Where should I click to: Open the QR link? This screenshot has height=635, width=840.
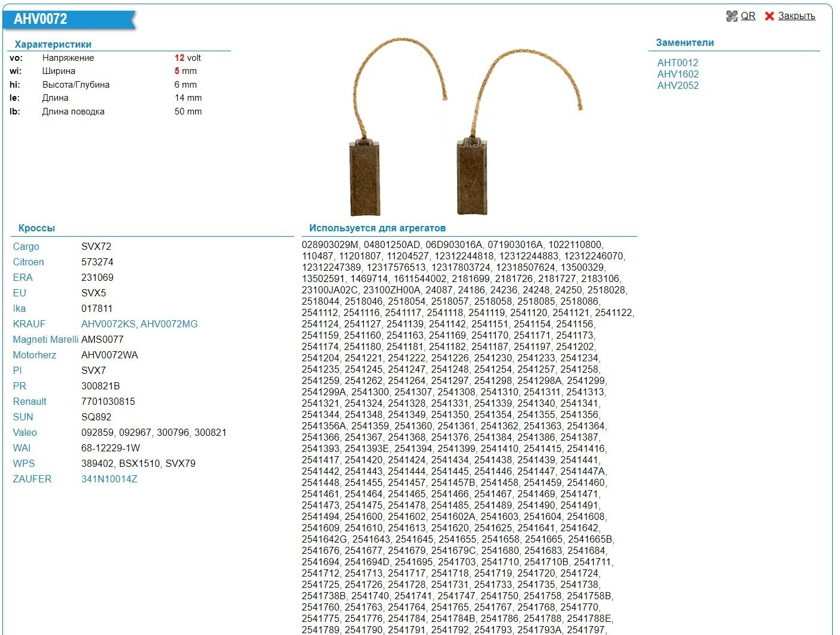click(748, 16)
